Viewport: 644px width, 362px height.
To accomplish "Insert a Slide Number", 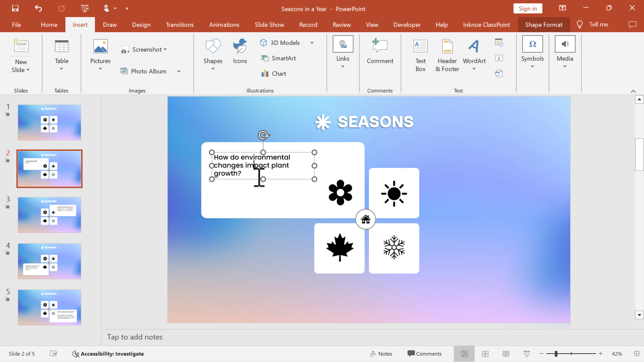I will pos(499,57).
